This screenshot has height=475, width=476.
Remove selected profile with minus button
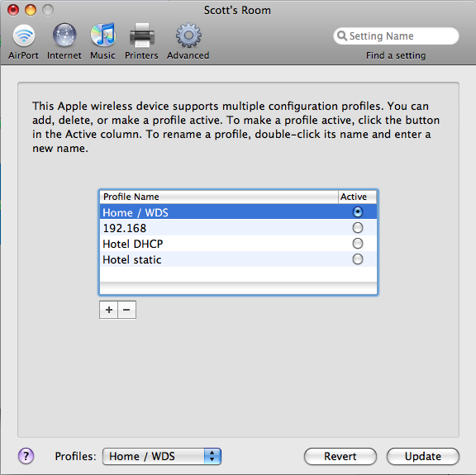pyautogui.click(x=127, y=310)
